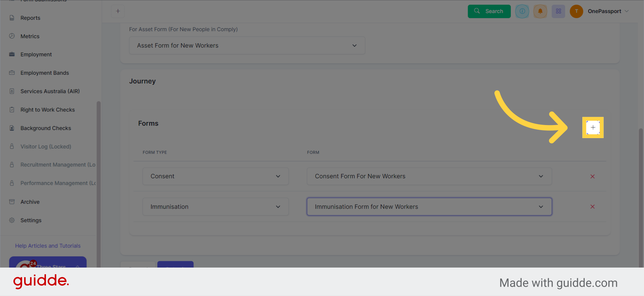Navigate to Background Checks in sidebar
Image resolution: width=644 pixels, height=296 pixels.
pyautogui.click(x=46, y=128)
